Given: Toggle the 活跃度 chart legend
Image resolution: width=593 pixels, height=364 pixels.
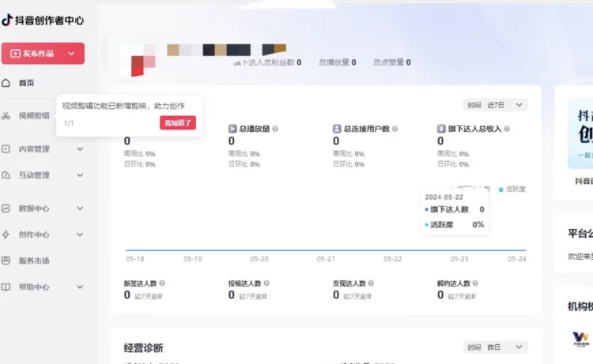Looking at the screenshot, I should (x=512, y=190).
